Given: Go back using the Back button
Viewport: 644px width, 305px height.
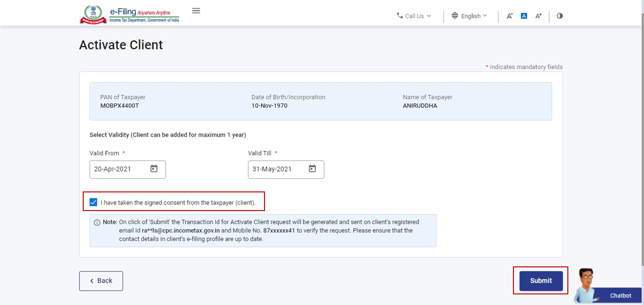Looking at the screenshot, I should pos(101,281).
